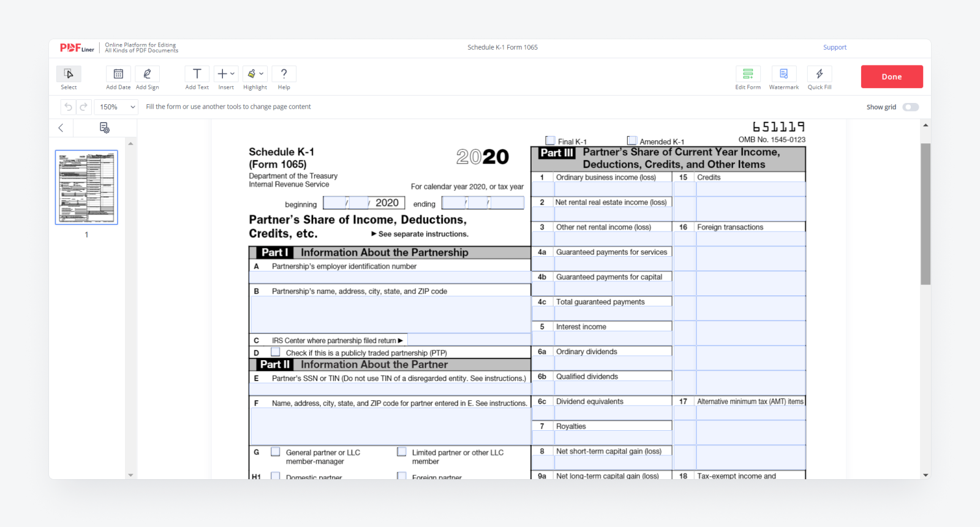This screenshot has height=527, width=980.
Task: Click the red Done button
Action: [x=892, y=77]
